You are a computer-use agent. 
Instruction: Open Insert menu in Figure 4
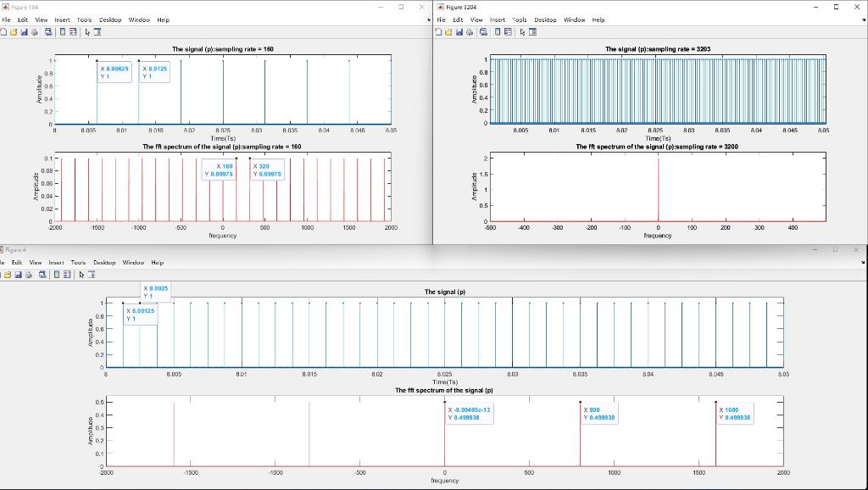[56, 263]
